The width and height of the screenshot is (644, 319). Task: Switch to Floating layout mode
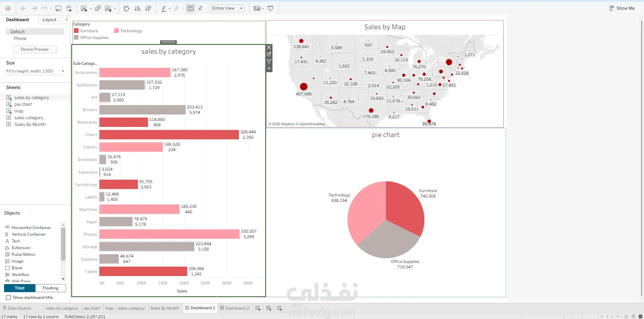click(50, 288)
